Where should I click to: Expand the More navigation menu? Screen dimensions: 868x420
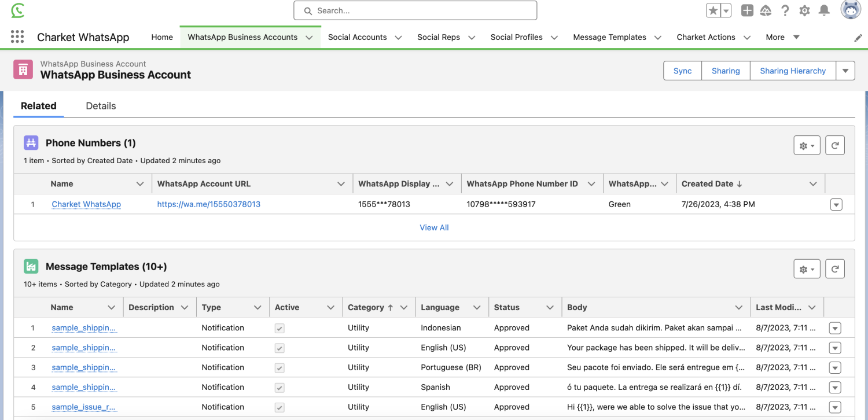(x=782, y=37)
